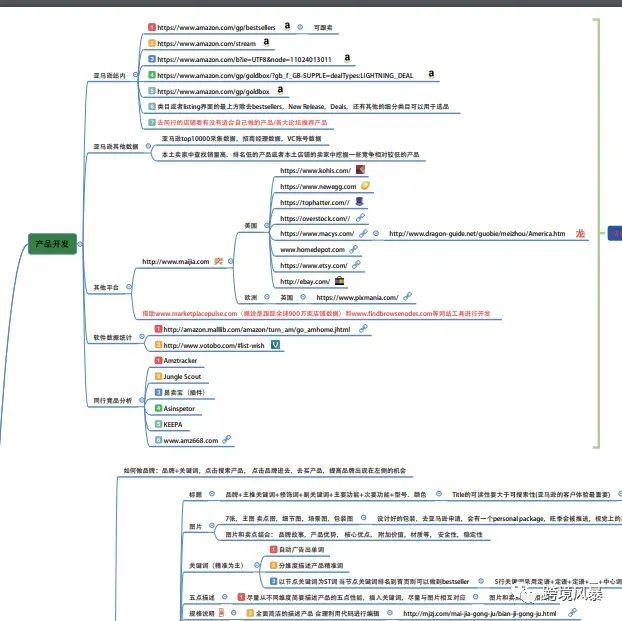
Task: Click the chain-link icon beside the amazon.mallib.com link
Action: [363, 329]
